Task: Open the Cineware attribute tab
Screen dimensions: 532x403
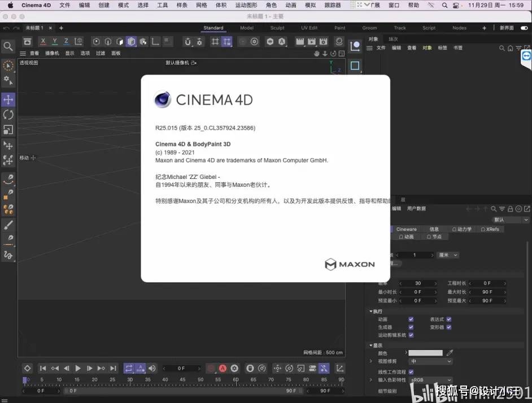Action: pos(406,229)
